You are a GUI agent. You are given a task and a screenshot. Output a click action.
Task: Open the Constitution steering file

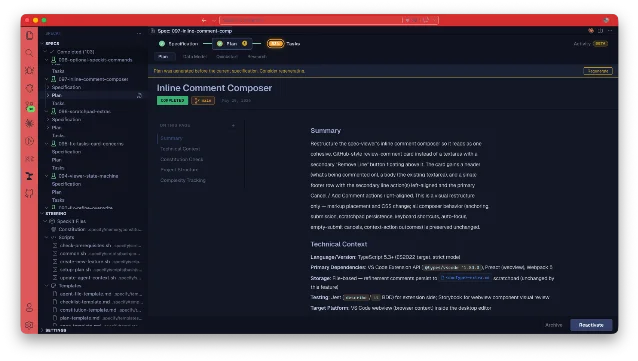(97, 229)
